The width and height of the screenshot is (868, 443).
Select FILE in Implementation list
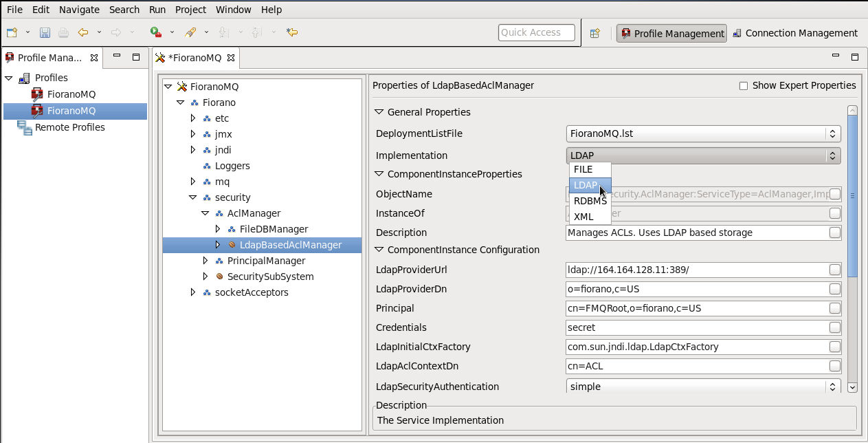pos(590,169)
